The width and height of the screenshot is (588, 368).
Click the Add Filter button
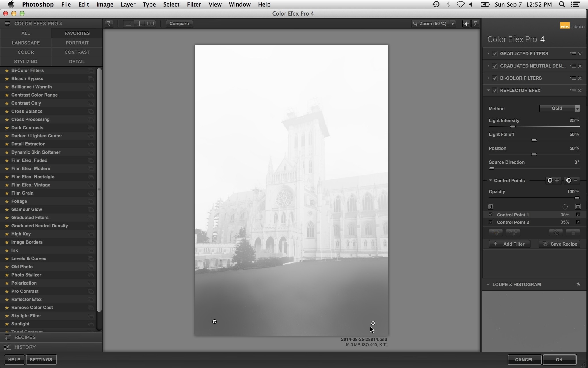[x=510, y=244]
